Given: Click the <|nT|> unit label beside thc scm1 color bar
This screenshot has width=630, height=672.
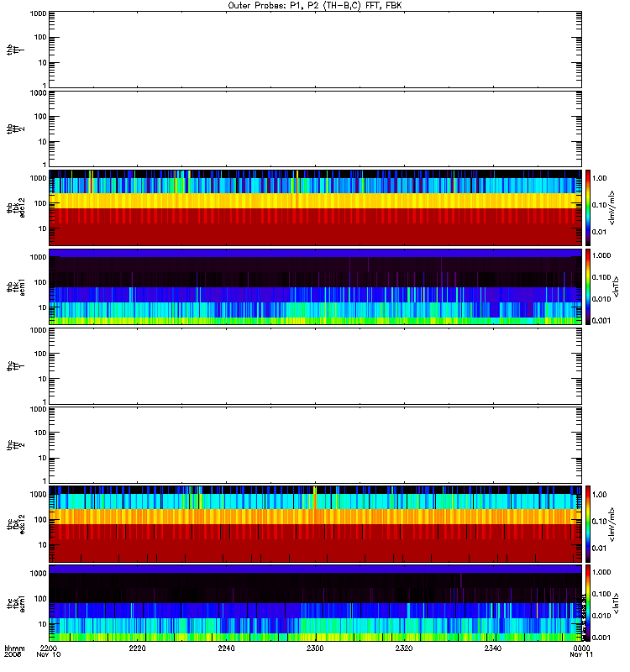Looking at the screenshot, I should (x=617, y=603).
